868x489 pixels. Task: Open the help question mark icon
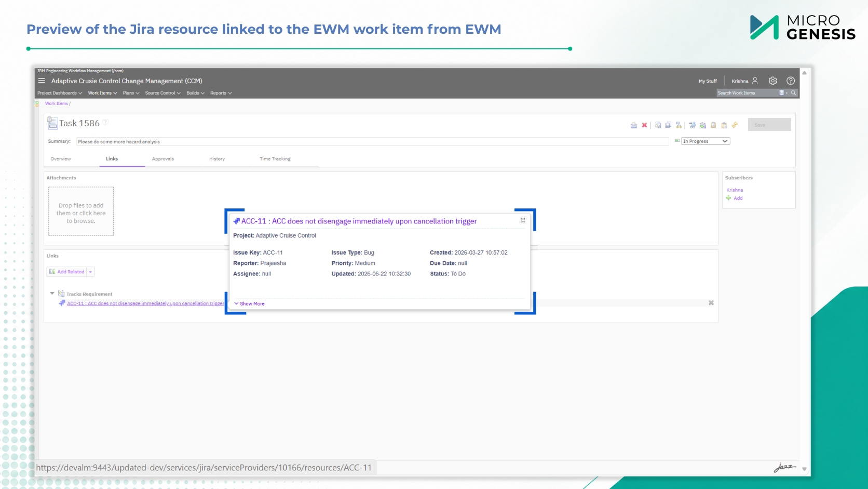(791, 81)
